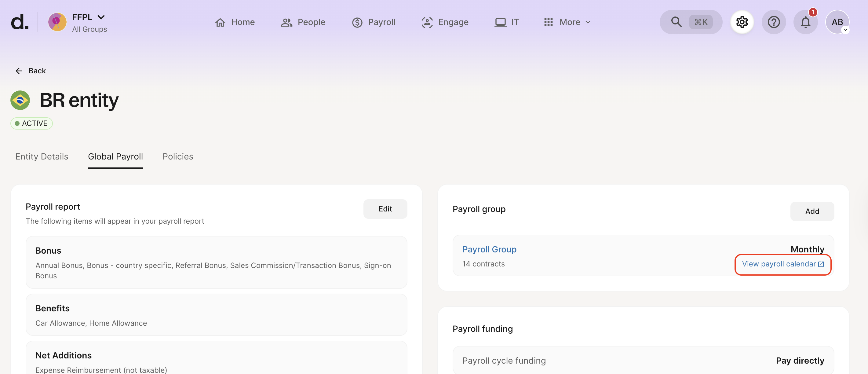Go back using the back arrow

pyautogui.click(x=19, y=71)
